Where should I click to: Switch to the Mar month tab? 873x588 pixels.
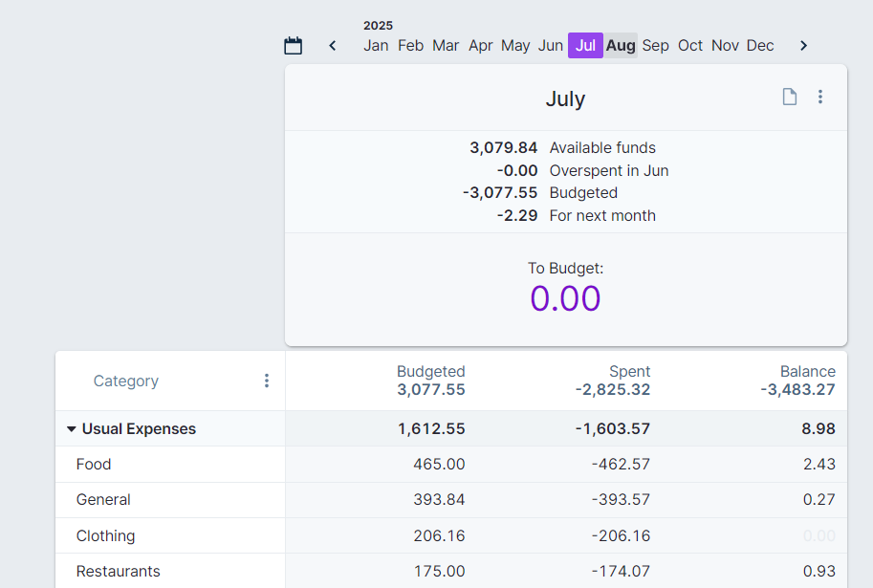click(446, 45)
